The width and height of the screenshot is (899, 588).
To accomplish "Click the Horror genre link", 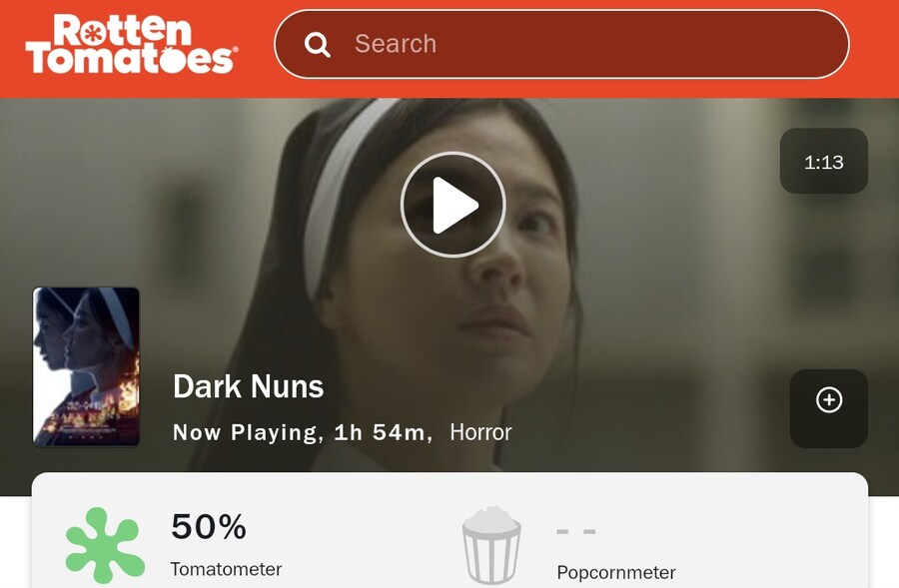I will pos(480,432).
